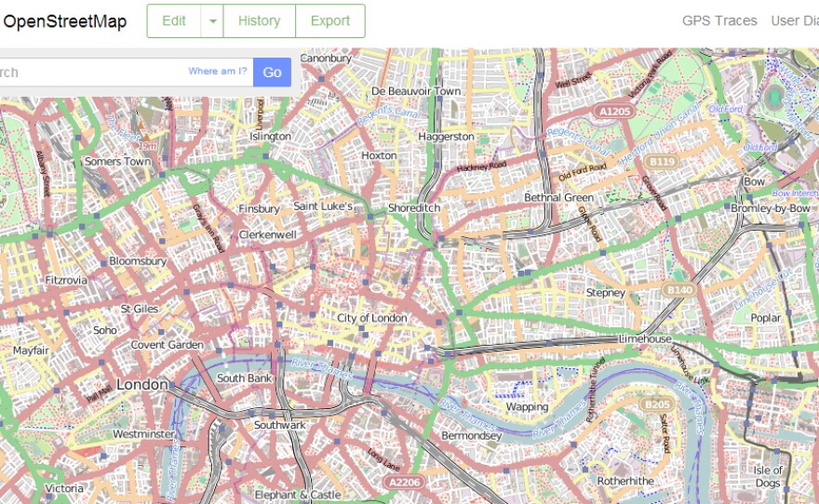Click the 'Where am I?' link

217,71
